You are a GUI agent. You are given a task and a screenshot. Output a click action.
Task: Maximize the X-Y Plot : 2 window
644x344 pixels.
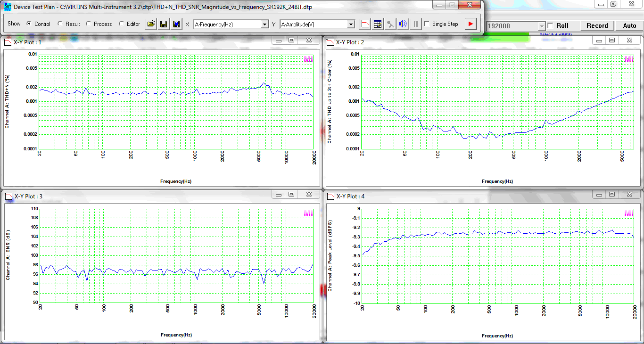(x=612, y=41)
